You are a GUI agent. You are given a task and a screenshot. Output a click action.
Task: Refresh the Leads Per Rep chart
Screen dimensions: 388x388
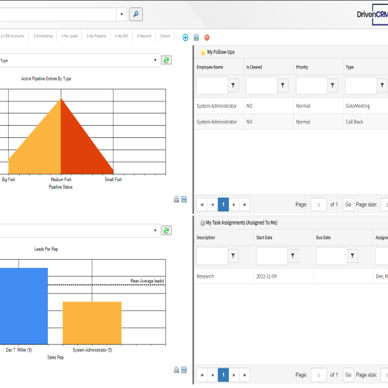(166, 231)
